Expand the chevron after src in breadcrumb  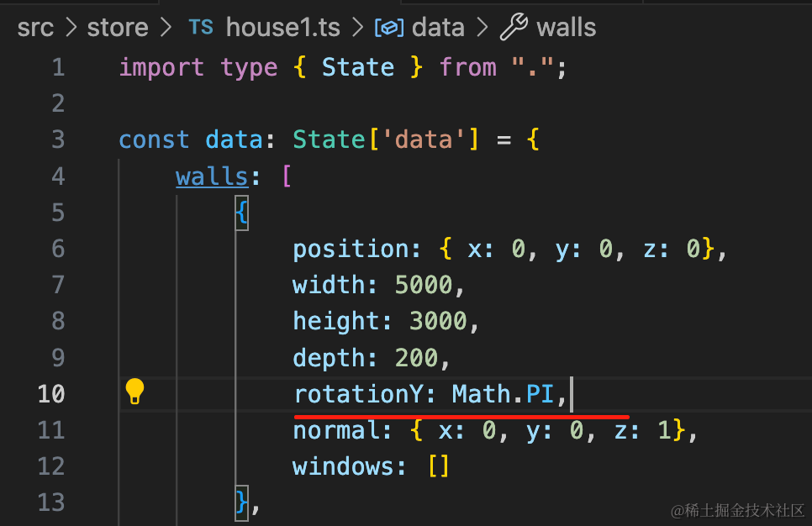(x=71, y=28)
